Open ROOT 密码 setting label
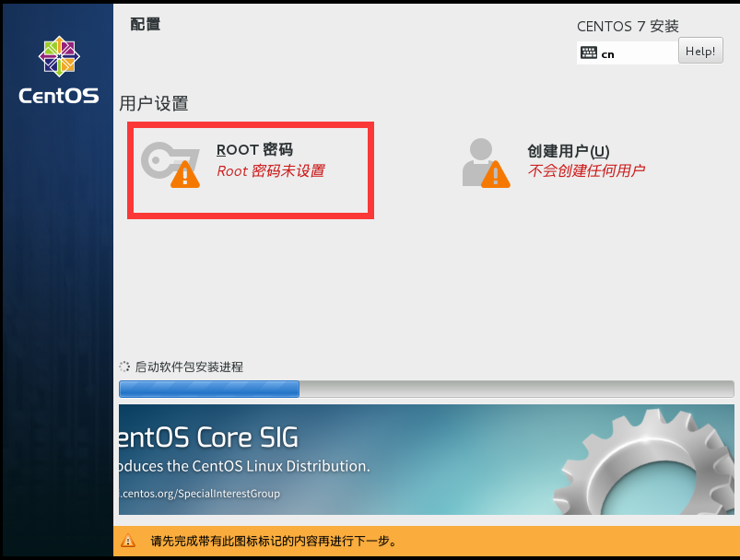The height and width of the screenshot is (560, 740). tap(254, 149)
